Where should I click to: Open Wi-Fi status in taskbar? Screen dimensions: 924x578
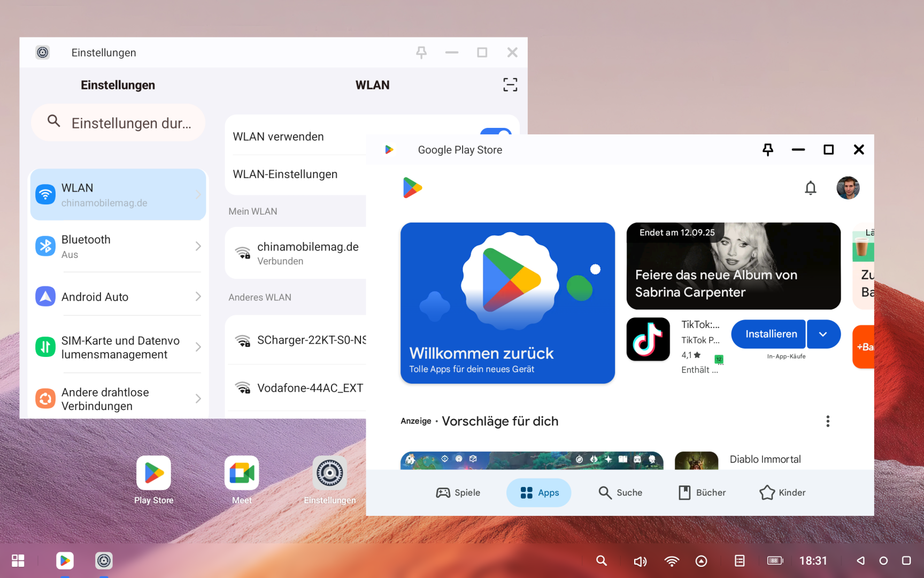pos(672,560)
